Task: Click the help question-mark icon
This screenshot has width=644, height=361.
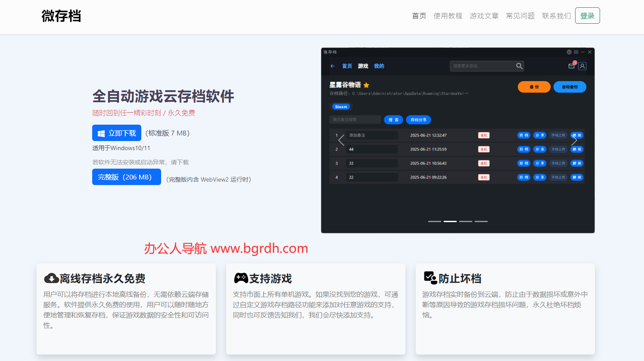Action: [569, 52]
